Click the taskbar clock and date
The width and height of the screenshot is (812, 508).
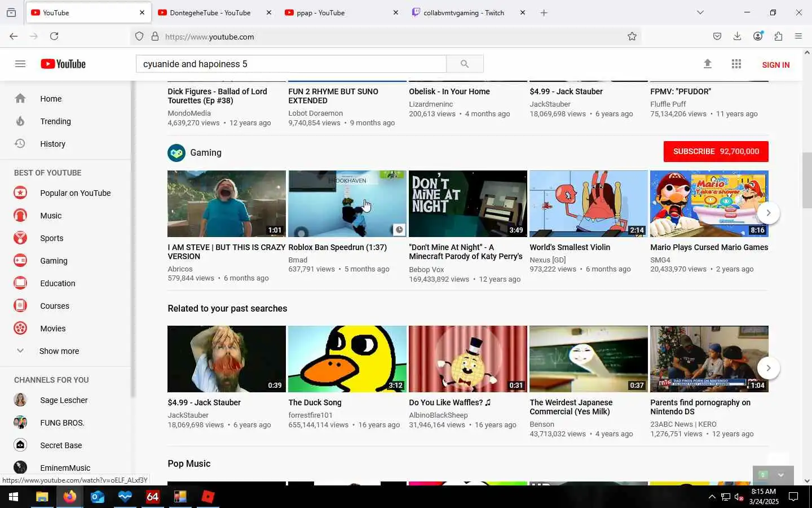pos(764,497)
